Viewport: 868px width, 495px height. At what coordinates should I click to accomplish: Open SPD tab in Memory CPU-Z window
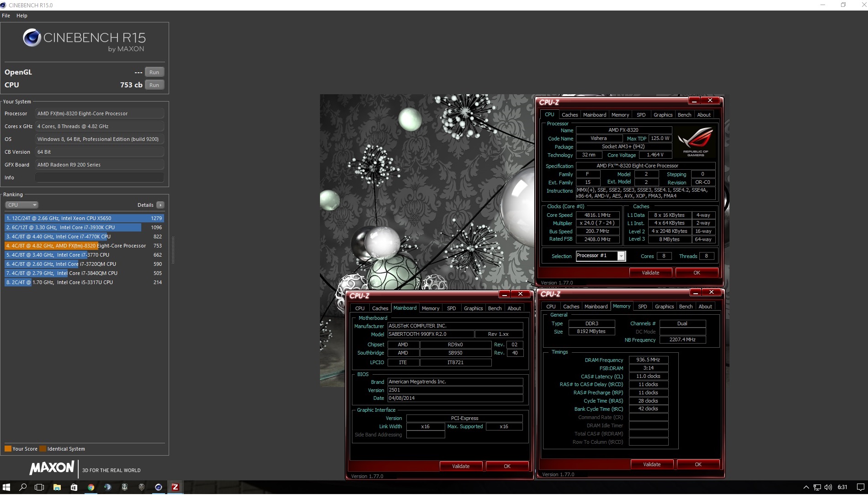pos(643,307)
